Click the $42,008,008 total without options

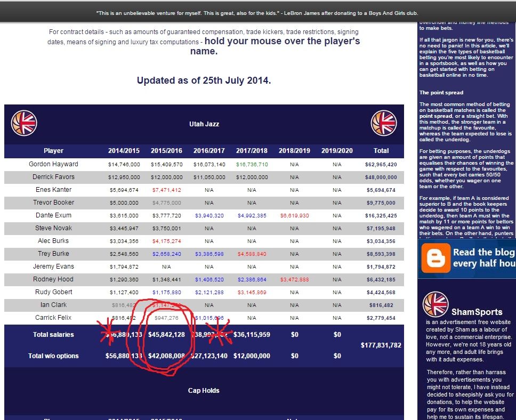point(166,356)
